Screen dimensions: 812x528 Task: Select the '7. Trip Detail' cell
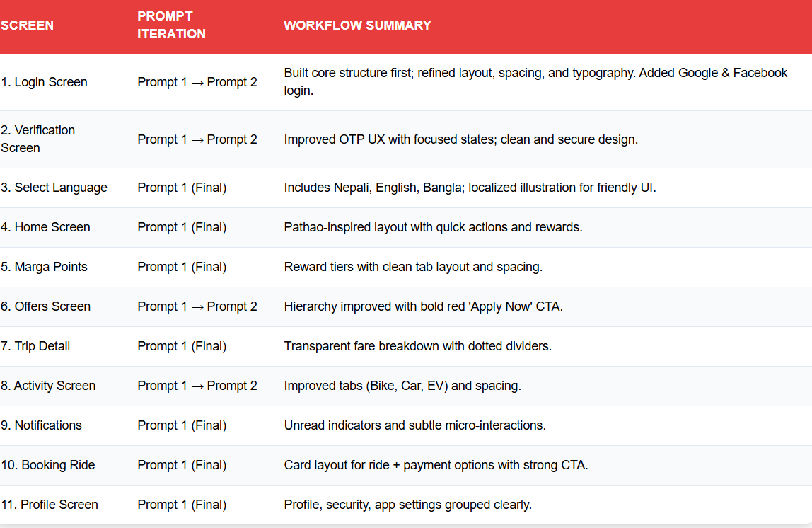(36, 346)
